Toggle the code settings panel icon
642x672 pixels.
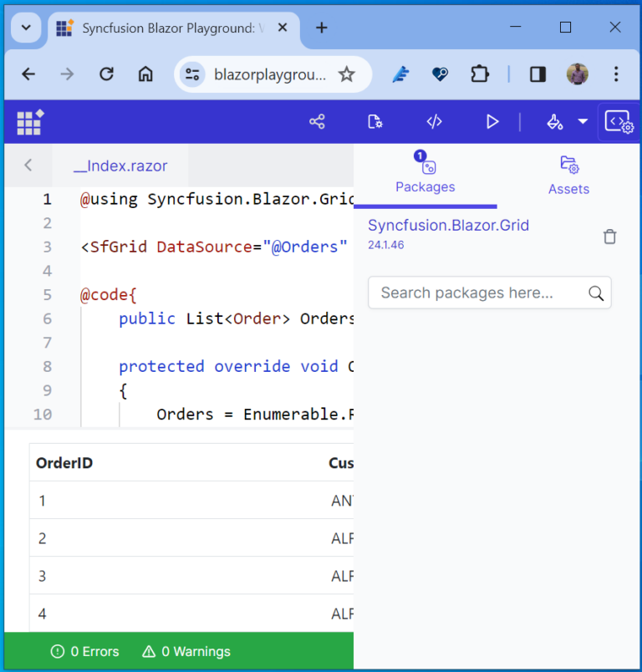619,122
